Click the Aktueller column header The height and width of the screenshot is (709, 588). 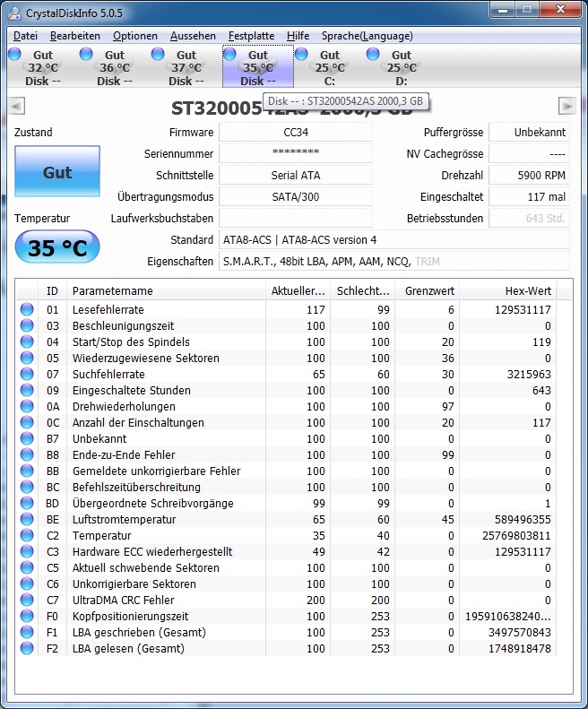(298, 290)
